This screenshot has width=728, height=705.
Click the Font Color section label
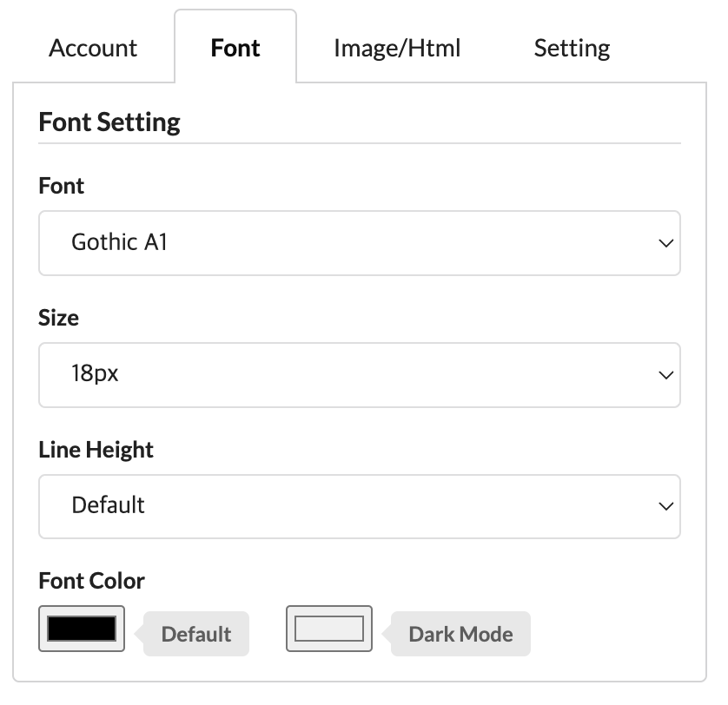[x=91, y=580]
